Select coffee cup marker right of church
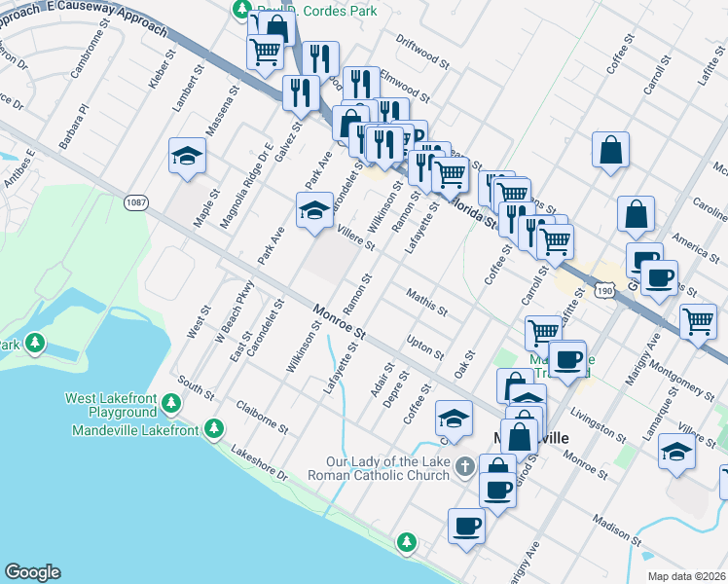This screenshot has width=728, height=584. point(497,492)
